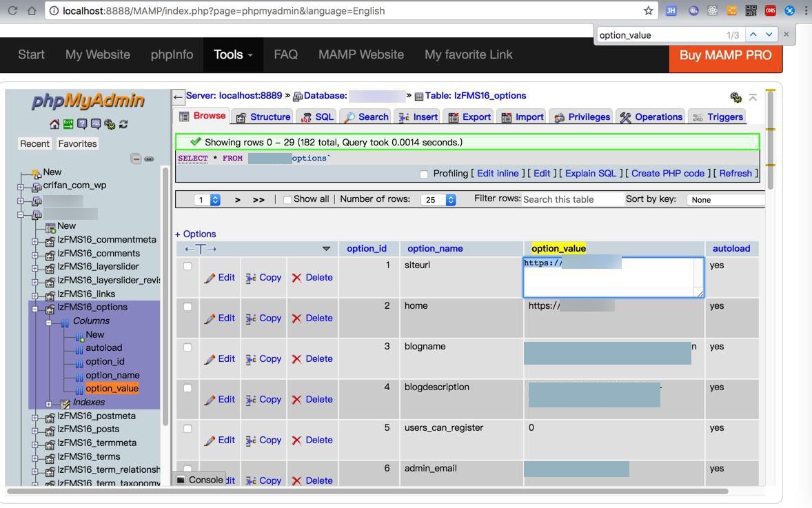812x508 pixels.
Task: Bookmark this page with star icon
Action: pyautogui.click(x=649, y=10)
